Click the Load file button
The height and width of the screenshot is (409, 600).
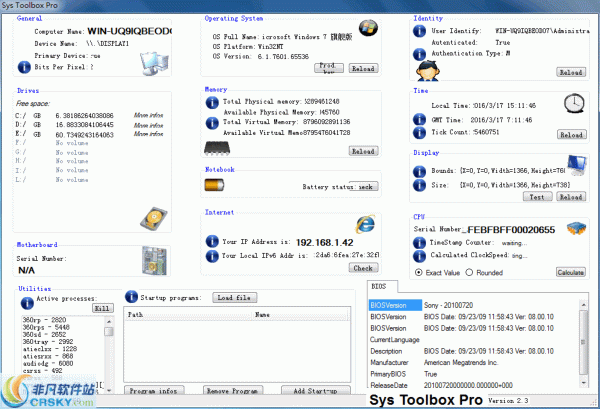tap(235, 297)
